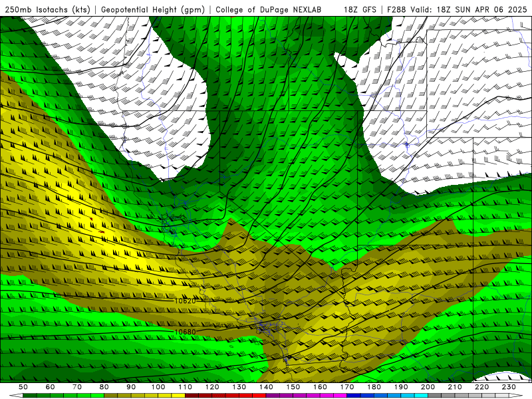Click the 220 value on color scale
This screenshot has width=532, height=399.
(482, 387)
